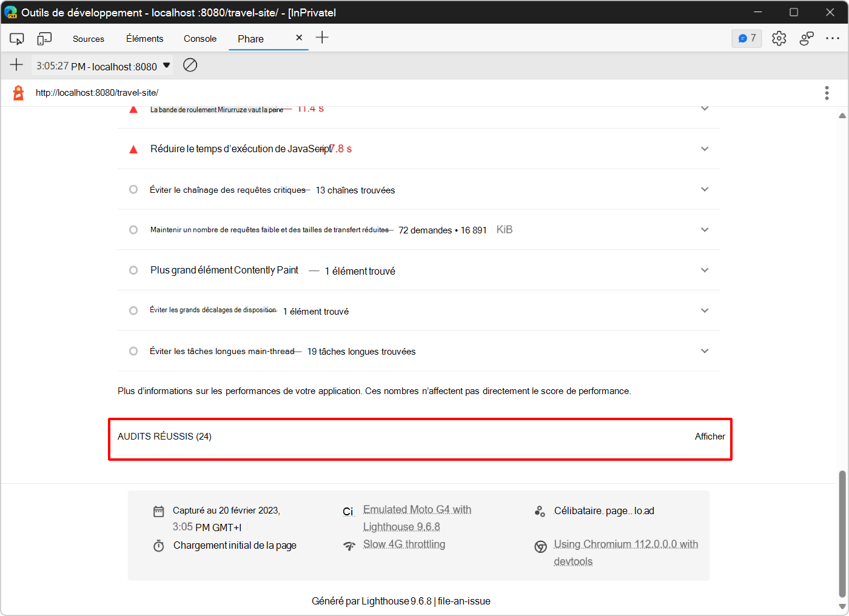Click the text "19 tâches longues trouvées"
The image size is (849, 616).
tap(361, 352)
